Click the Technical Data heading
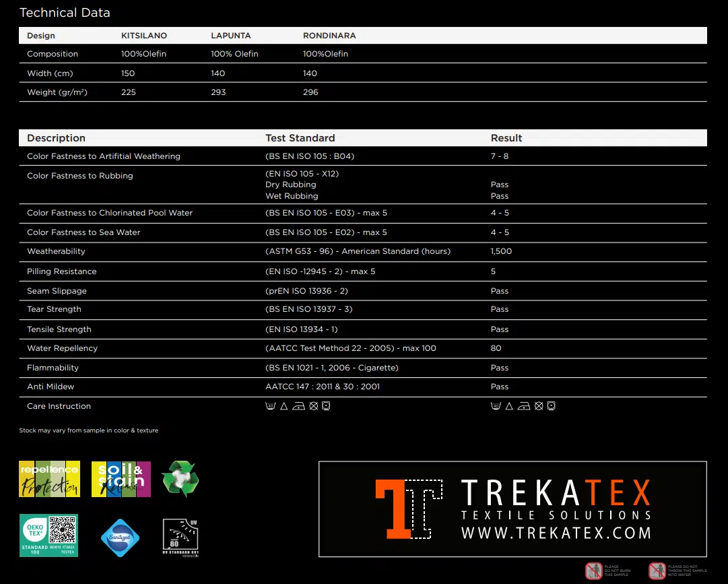This screenshot has width=728, height=584. tap(65, 13)
